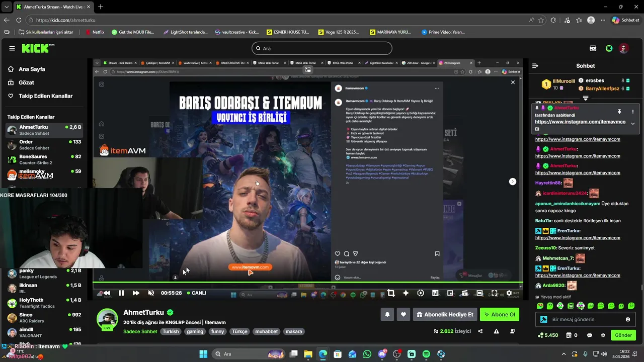Open the green K wallet icon in header
The height and width of the screenshot is (362, 644).
click(609, 48)
